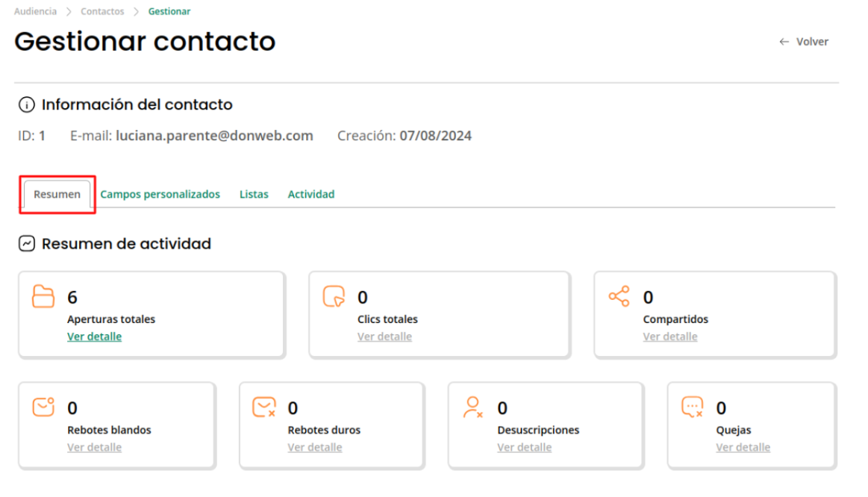Screen dimensions: 868x497
Task: Click the Información del contacto heading
Action: coord(137,104)
